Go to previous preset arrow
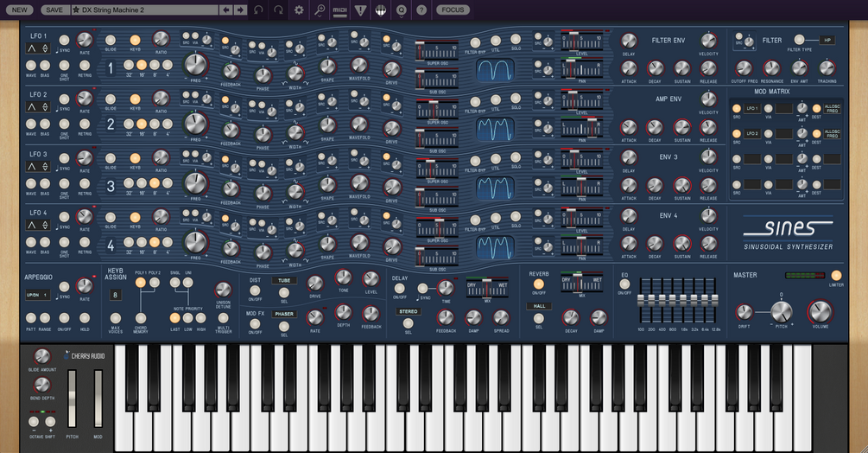The height and width of the screenshot is (453, 868). click(x=226, y=10)
